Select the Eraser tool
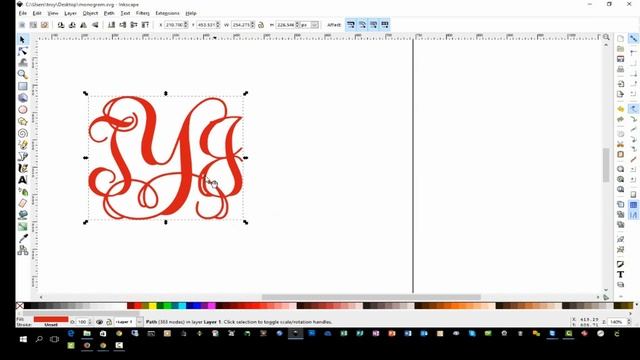 22,203
